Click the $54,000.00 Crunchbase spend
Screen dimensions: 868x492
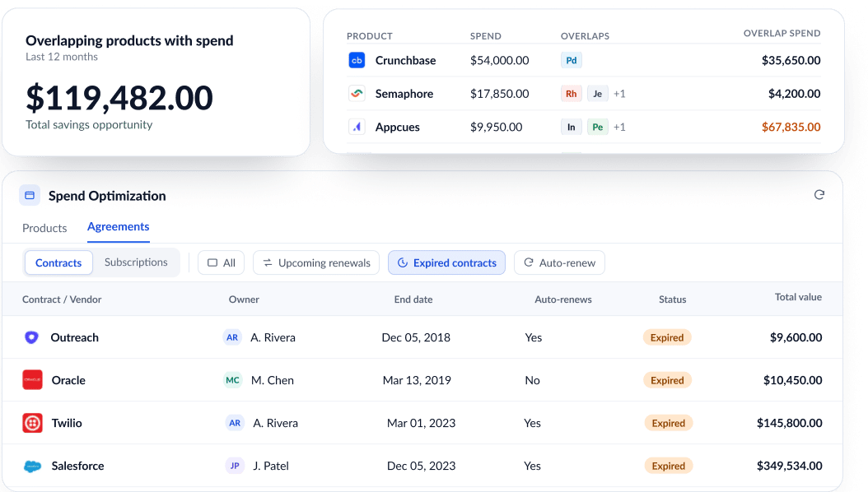point(499,60)
